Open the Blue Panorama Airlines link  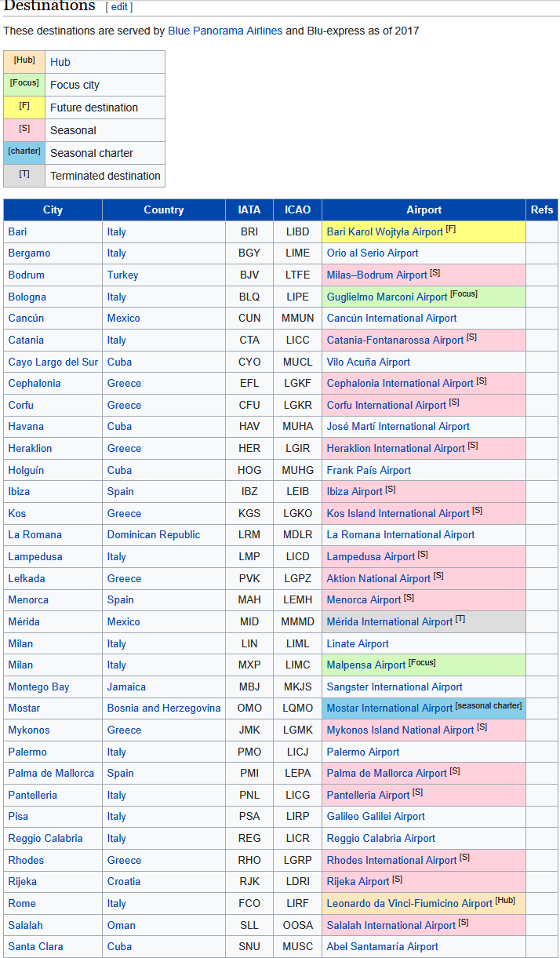224,31
